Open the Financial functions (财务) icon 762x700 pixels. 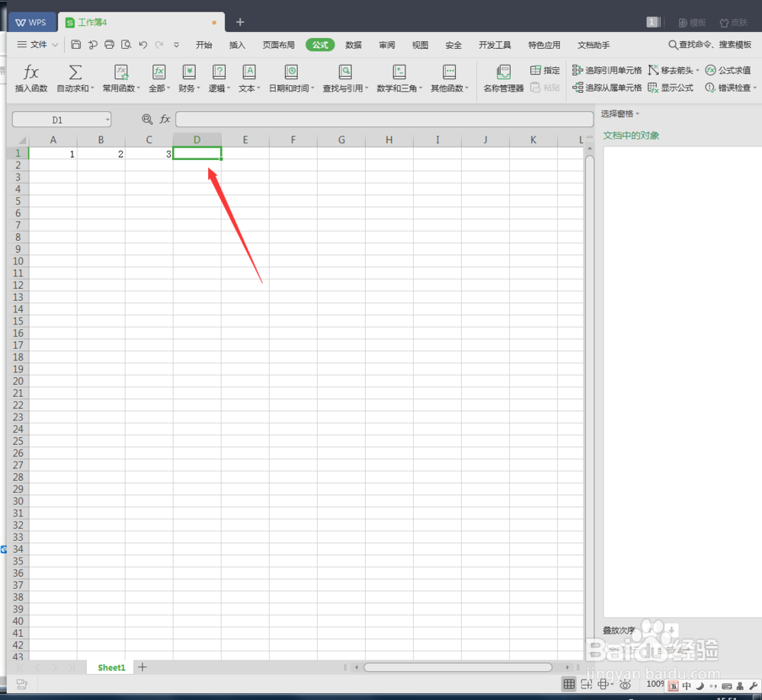[x=188, y=72]
